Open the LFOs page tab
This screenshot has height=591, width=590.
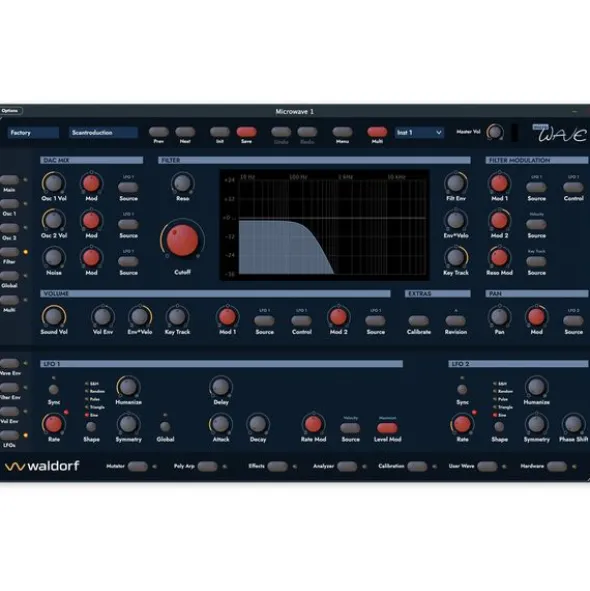(x=9, y=435)
